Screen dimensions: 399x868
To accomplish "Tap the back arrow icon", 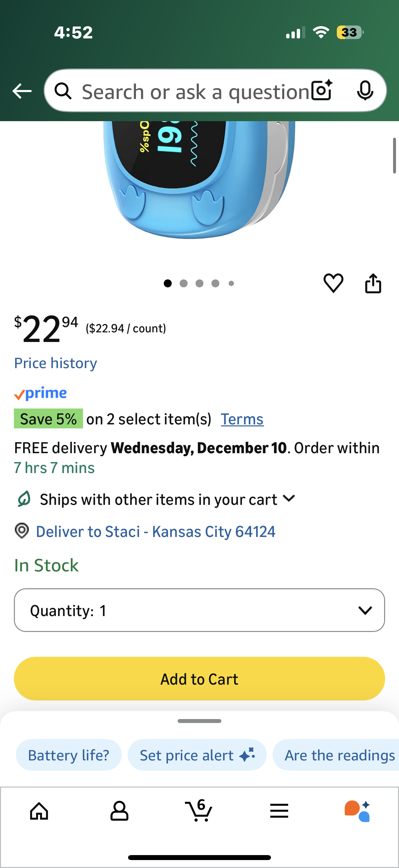I will pyautogui.click(x=22, y=91).
